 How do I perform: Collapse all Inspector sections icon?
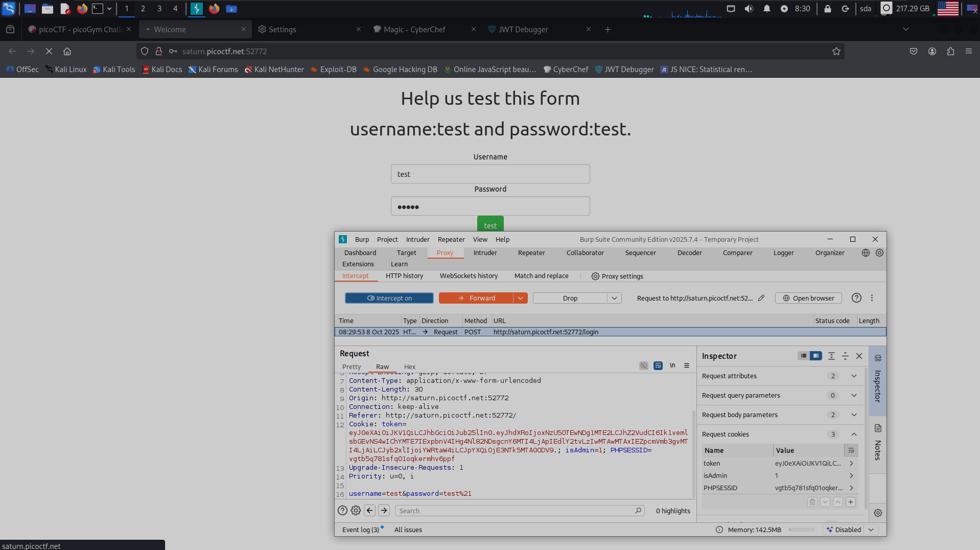(x=845, y=356)
